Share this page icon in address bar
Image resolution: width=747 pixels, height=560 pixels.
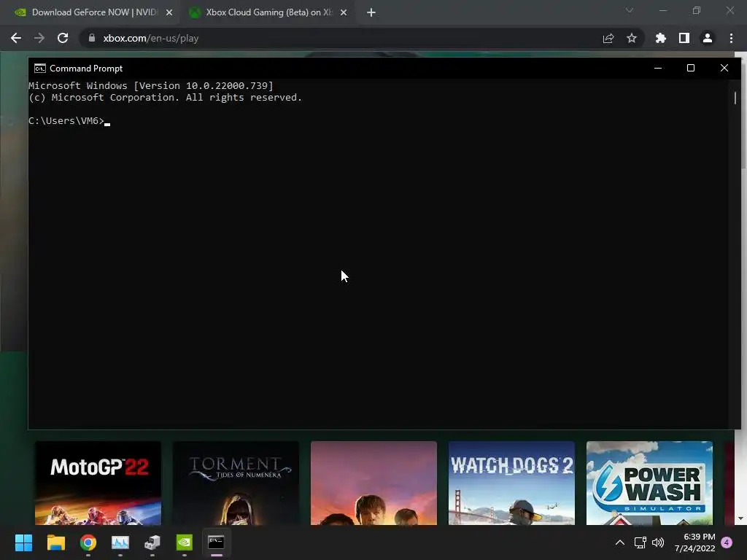(608, 38)
